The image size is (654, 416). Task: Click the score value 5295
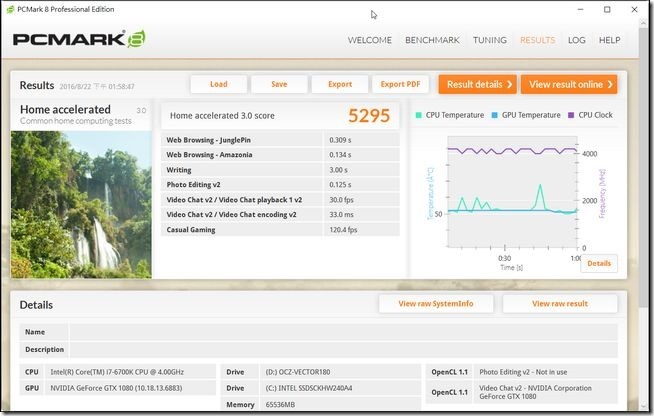point(369,116)
